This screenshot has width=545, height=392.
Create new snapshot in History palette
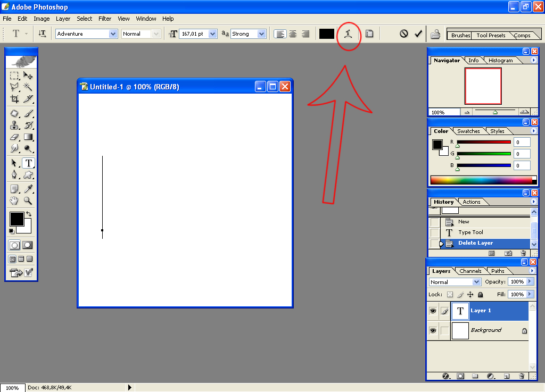(x=508, y=254)
